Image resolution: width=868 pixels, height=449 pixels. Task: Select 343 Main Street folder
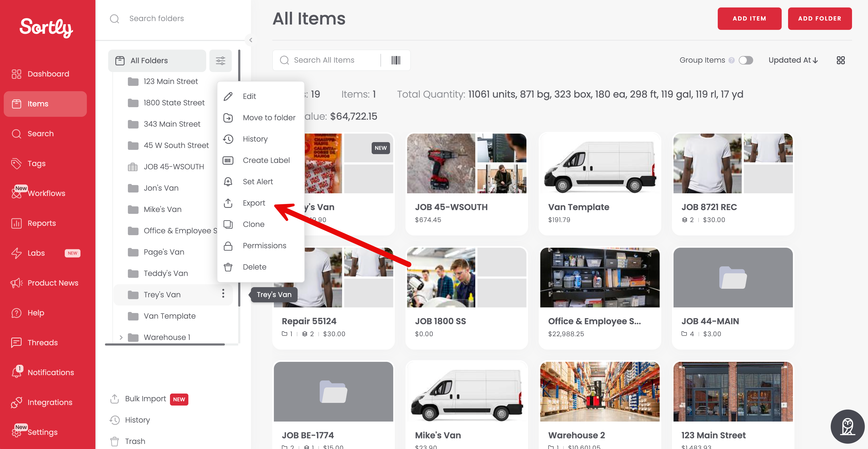point(164,124)
